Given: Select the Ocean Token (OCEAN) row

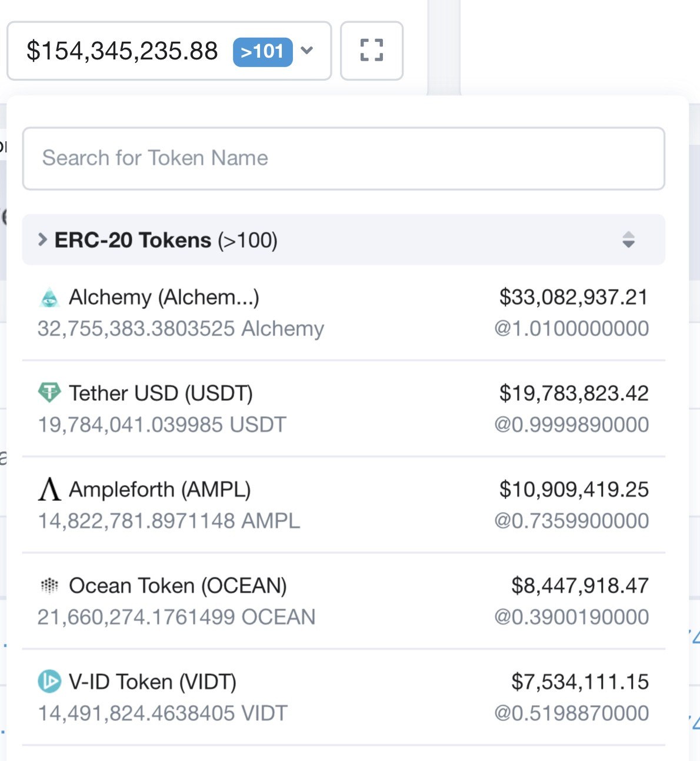Looking at the screenshot, I should [344, 601].
